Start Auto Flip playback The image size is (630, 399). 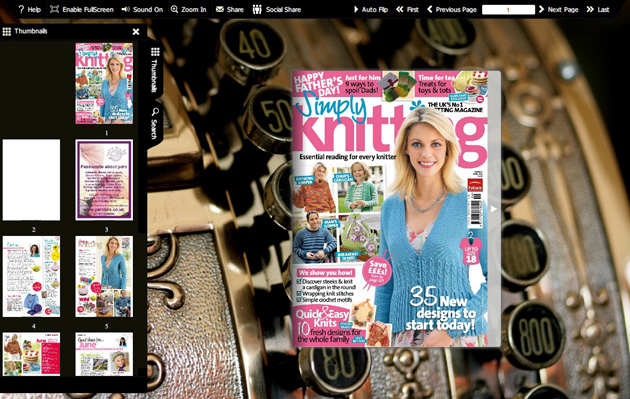tap(371, 9)
